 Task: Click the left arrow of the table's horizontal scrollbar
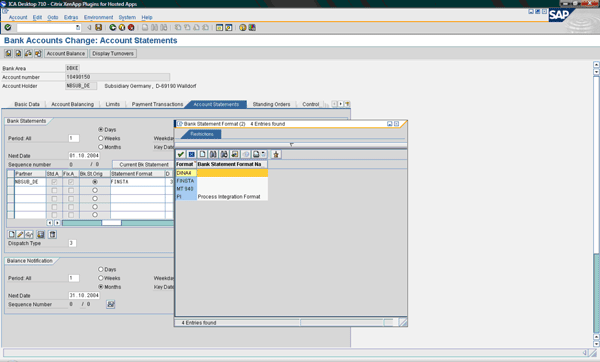(x=49, y=223)
